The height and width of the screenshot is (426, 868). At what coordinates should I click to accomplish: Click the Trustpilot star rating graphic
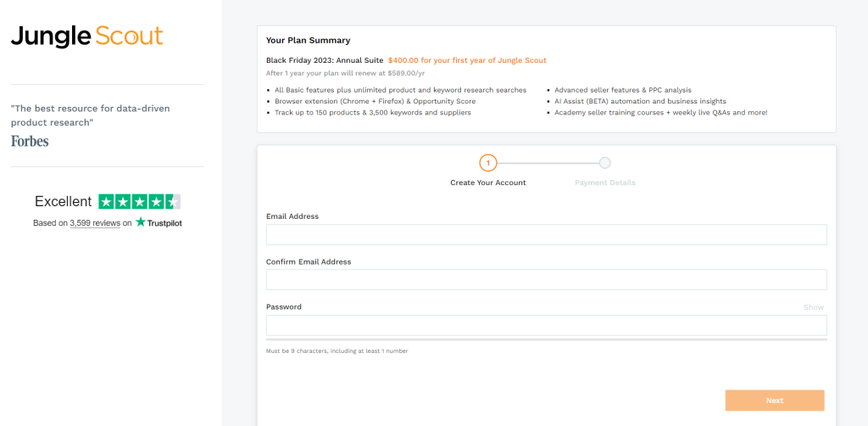(140, 202)
